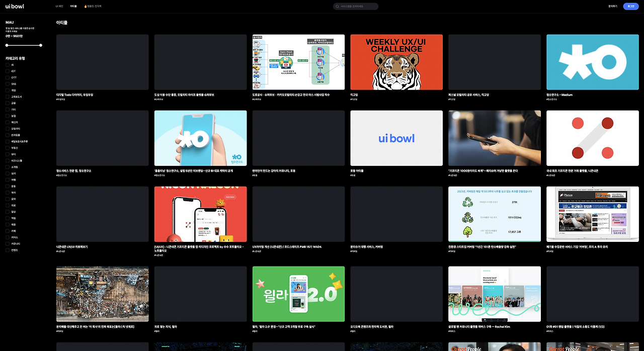This screenshot has height=351, width=644.
Task: Open the Weverse album covers thumbnail
Action: click(x=495, y=294)
